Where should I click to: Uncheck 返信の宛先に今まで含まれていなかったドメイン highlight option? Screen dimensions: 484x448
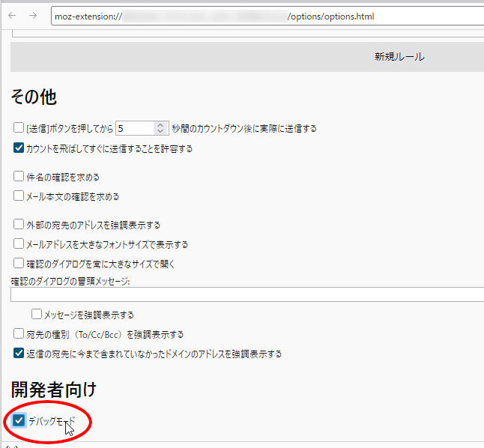19,353
